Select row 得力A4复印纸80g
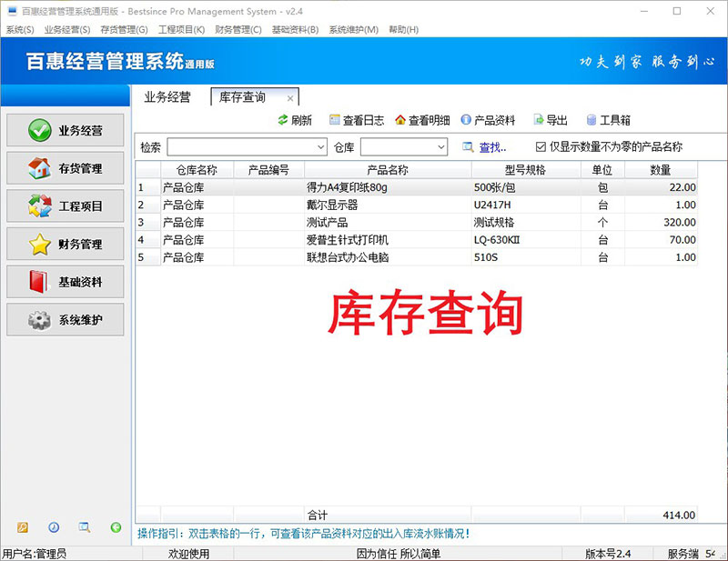The width and height of the screenshot is (728, 561). pyautogui.click(x=417, y=187)
